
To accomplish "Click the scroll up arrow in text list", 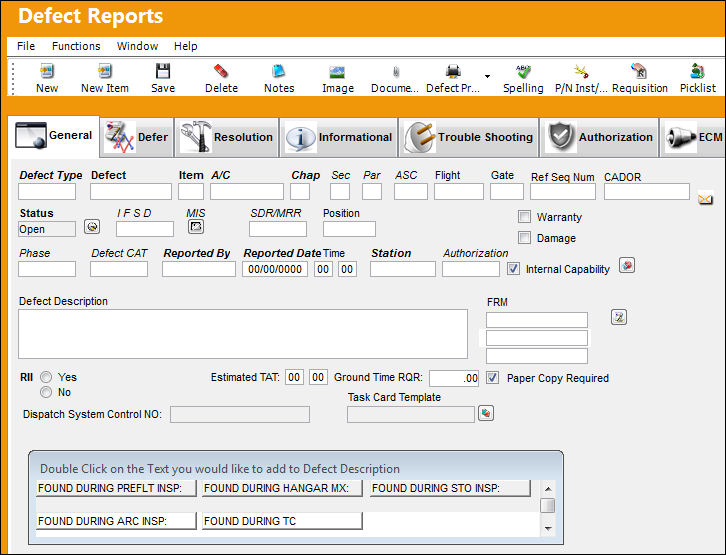I will click(548, 489).
